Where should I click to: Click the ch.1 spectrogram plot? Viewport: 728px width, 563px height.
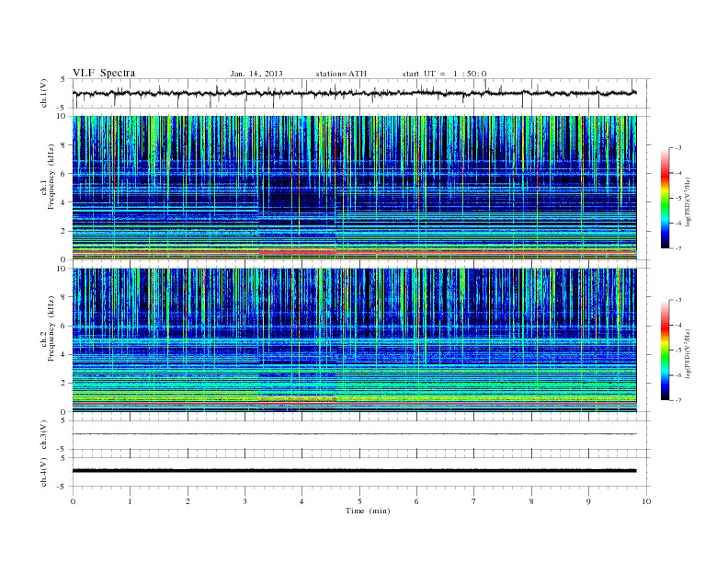pyautogui.click(x=355, y=188)
